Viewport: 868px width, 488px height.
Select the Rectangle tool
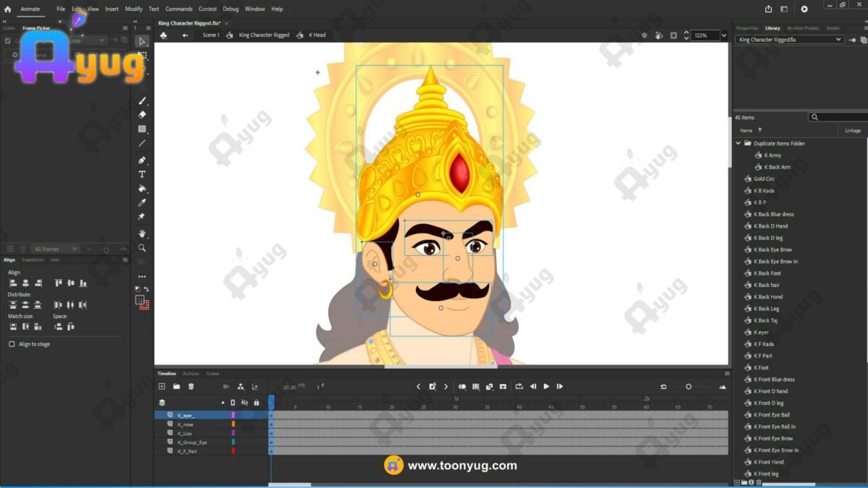click(142, 129)
